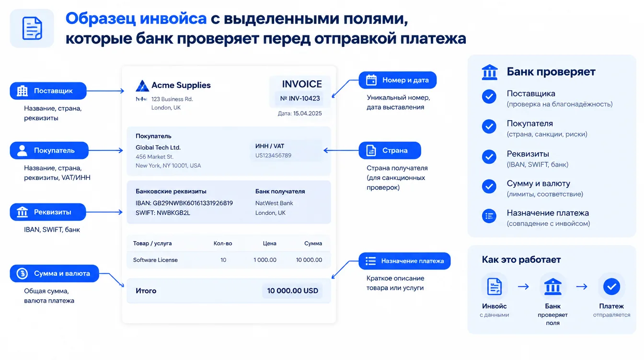Click the buyer name Global Tech Ltd.
This screenshot has height=360, width=644.
158,147
